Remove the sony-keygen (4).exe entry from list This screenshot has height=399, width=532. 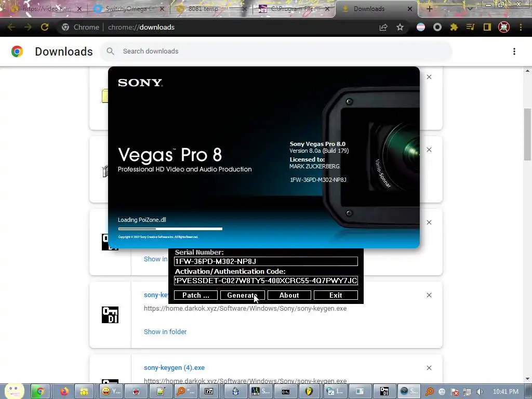[429, 368]
